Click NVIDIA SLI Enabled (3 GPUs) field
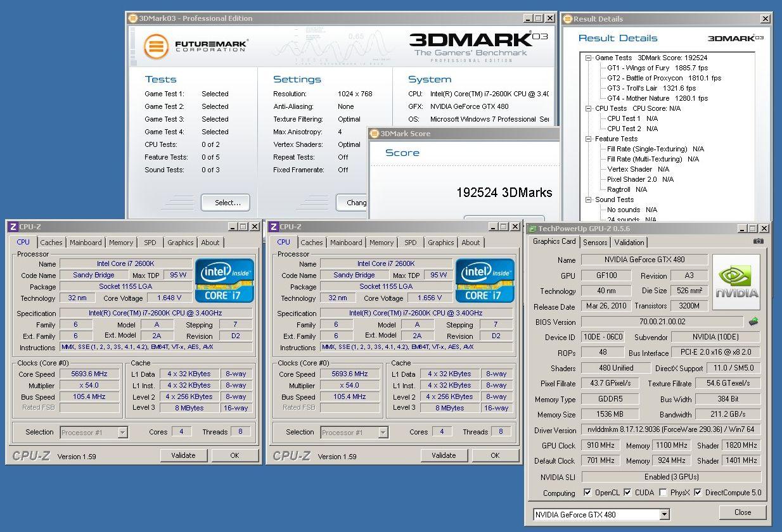The height and width of the screenshot is (532, 782). pos(671,477)
